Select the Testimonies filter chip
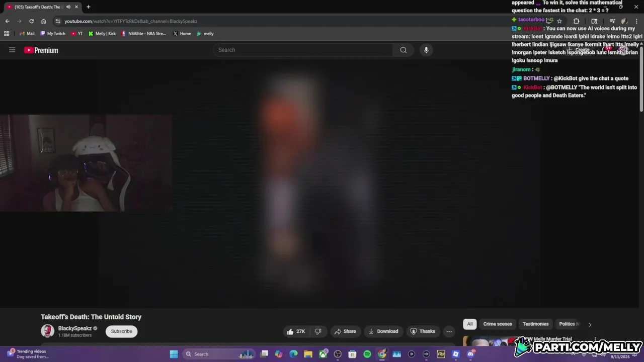The width and height of the screenshot is (644, 362). pos(535,324)
